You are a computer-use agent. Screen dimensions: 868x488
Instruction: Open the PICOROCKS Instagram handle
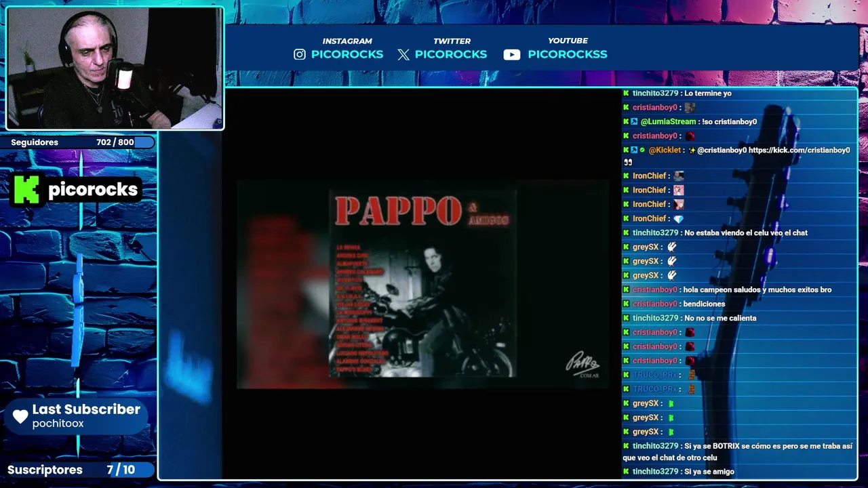(347, 54)
